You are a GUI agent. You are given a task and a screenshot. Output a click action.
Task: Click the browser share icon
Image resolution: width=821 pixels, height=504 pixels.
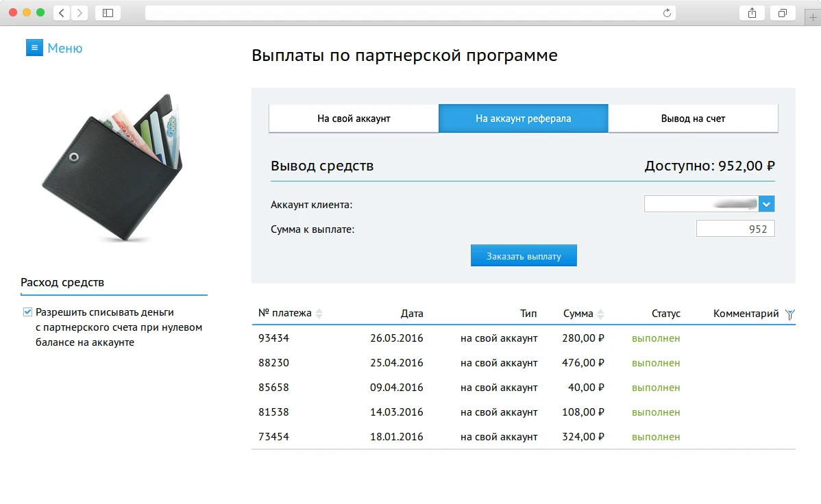pyautogui.click(x=751, y=12)
